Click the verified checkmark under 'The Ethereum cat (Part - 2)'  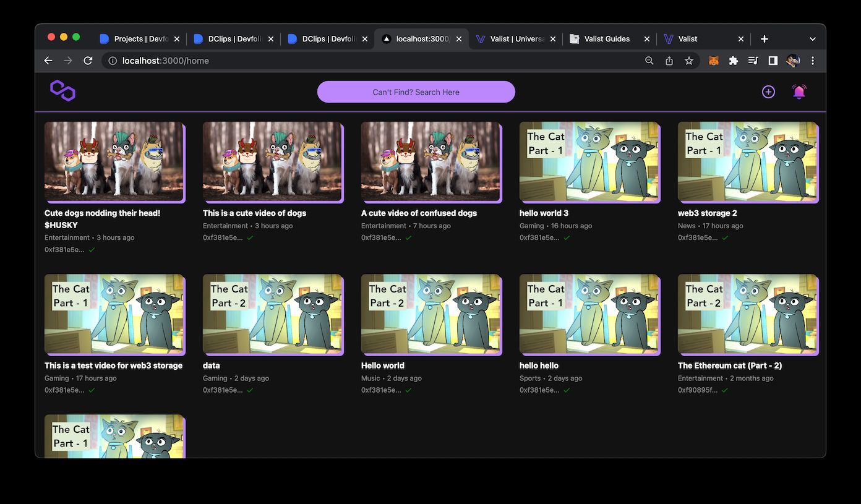[725, 390]
